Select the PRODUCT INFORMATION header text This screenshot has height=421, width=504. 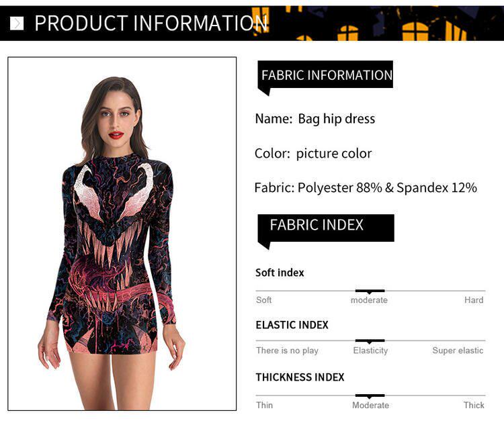pyautogui.click(x=151, y=23)
